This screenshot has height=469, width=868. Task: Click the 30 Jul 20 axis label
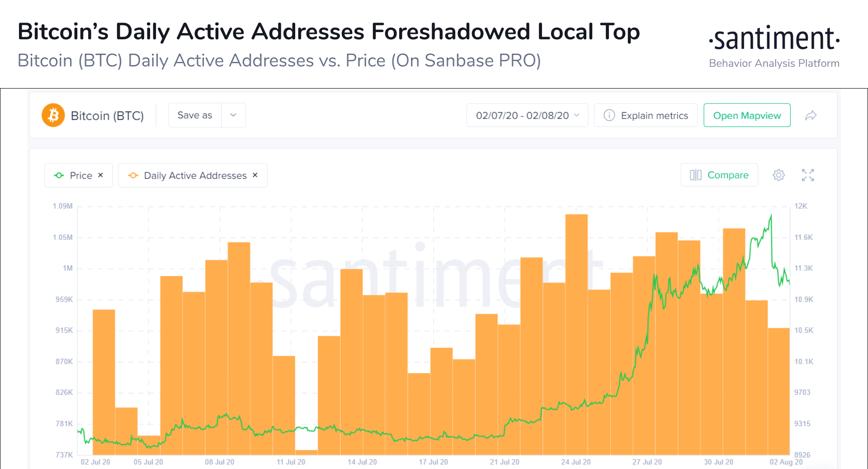tap(718, 462)
